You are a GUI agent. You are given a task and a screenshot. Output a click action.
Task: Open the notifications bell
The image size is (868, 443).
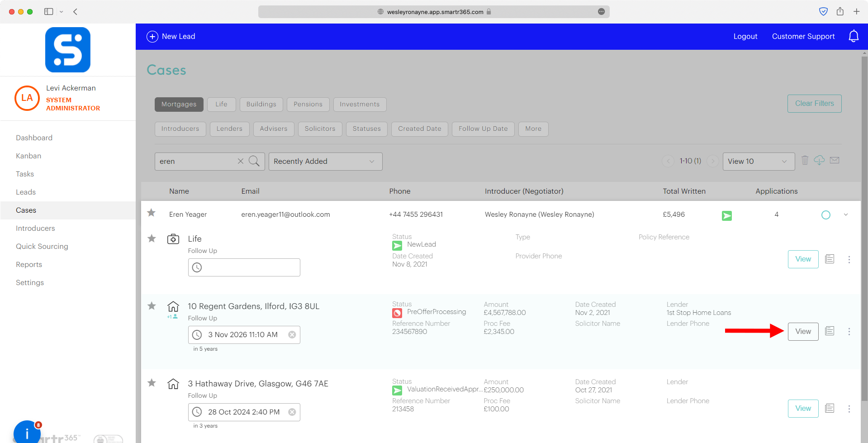(x=854, y=36)
